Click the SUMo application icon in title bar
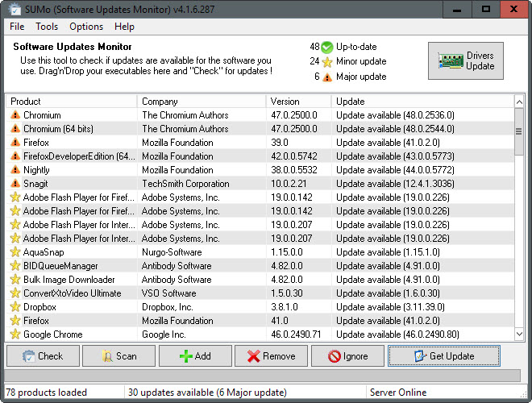The width and height of the screenshot is (532, 403). tap(14, 10)
